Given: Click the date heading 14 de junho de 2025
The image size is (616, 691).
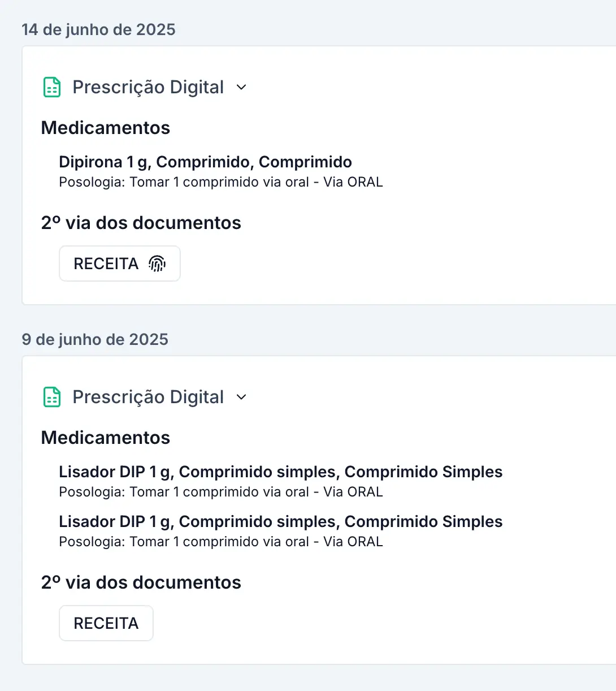Looking at the screenshot, I should 98,29.
